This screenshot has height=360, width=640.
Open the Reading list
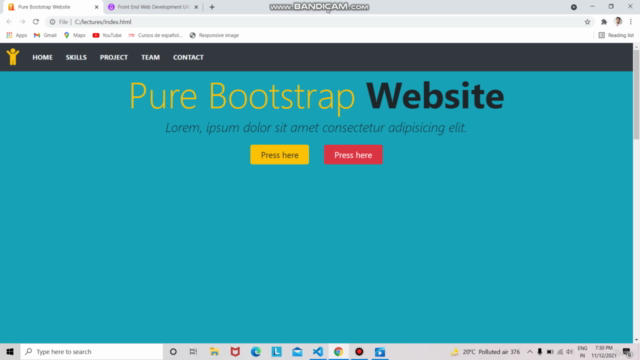pyautogui.click(x=616, y=35)
